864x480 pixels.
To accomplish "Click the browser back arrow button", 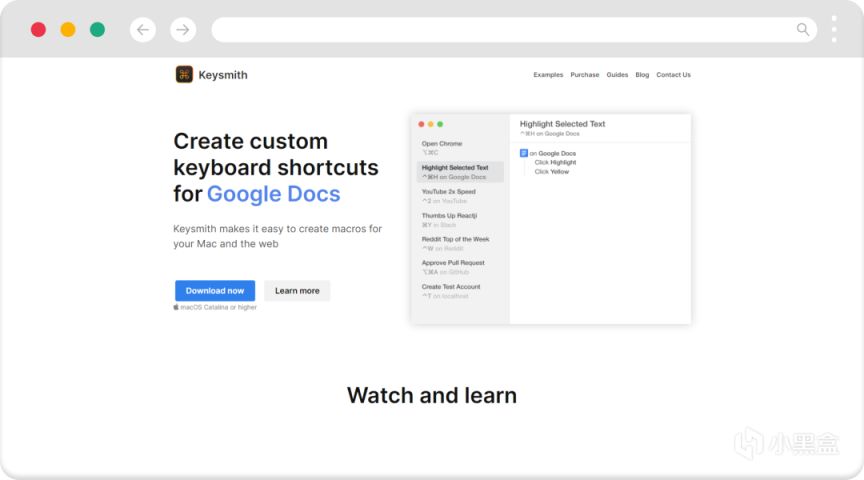I will (143, 30).
